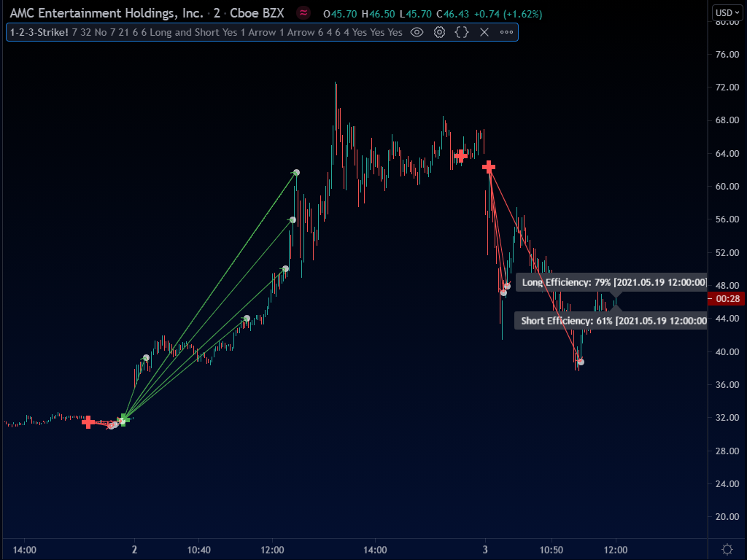Screen dimensions: 747x560
Task: Remove the 1-2-3-Strike! indicator with X
Action: [x=484, y=32]
